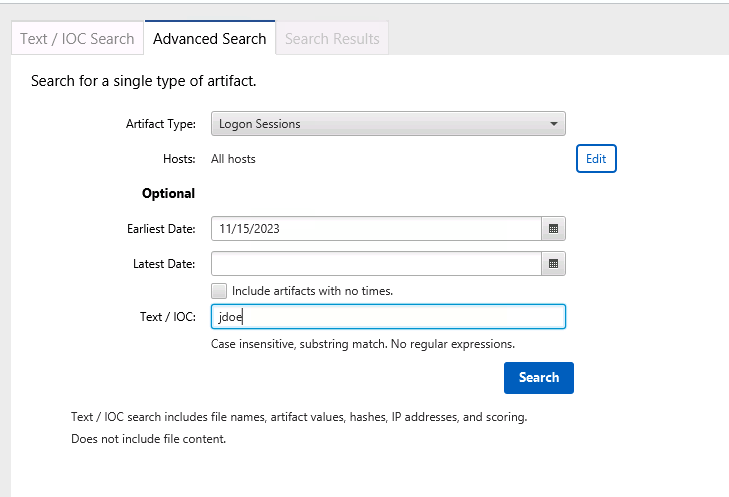Click into the Text / IOC input field
The image size is (729, 497).
click(388, 317)
